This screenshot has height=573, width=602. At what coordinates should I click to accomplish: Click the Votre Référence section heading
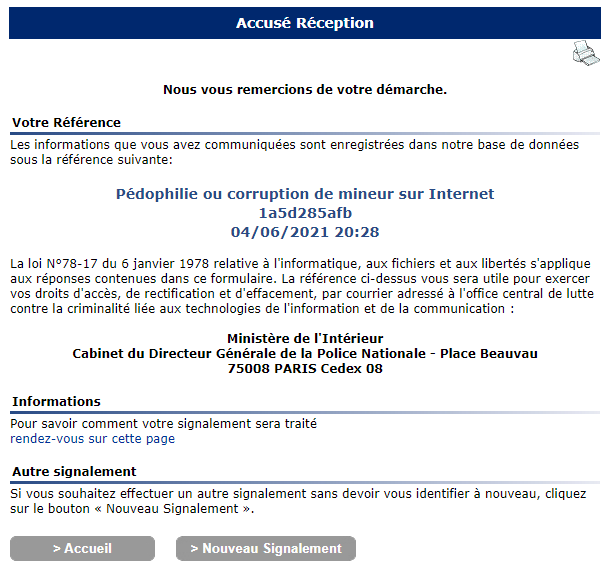pos(66,123)
